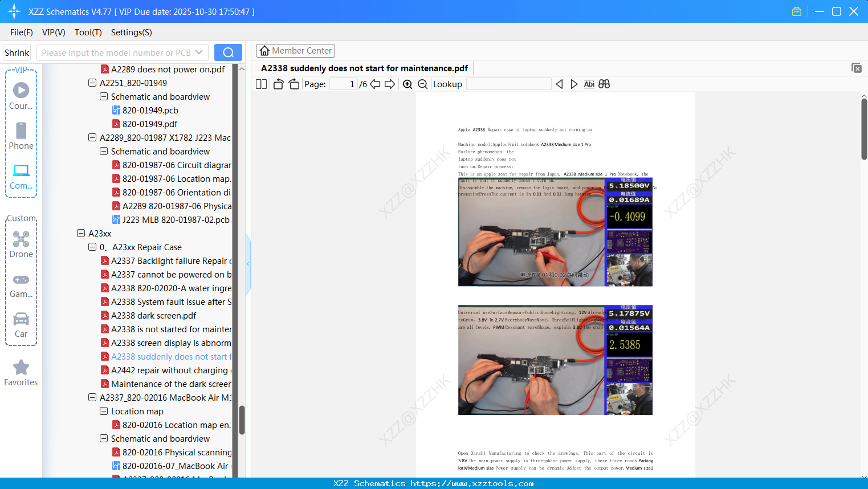Open the Member Center
The height and width of the screenshot is (489, 868).
(295, 51)
